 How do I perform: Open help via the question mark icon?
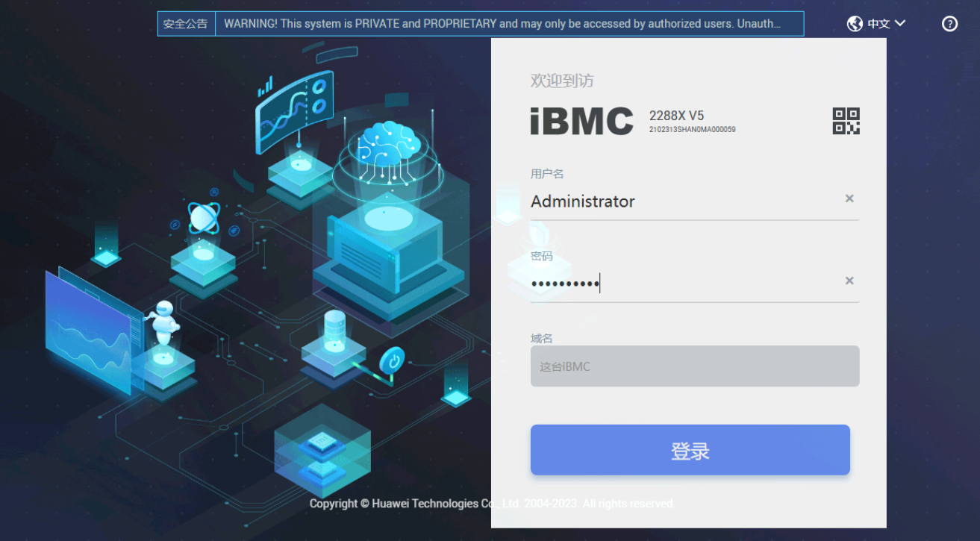[x=949, y=24]
